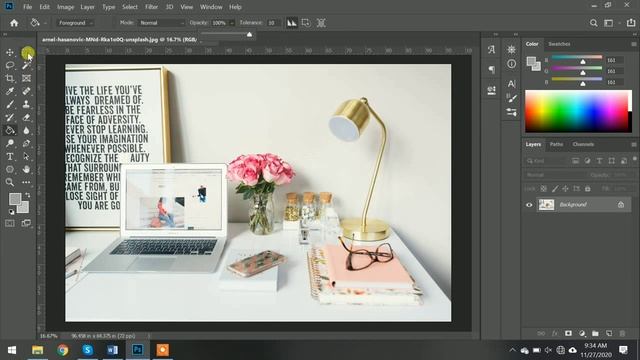Hide the Background layer with eye icon
Image resolution: width=640 pixels, height=360 pixels.
529,205
